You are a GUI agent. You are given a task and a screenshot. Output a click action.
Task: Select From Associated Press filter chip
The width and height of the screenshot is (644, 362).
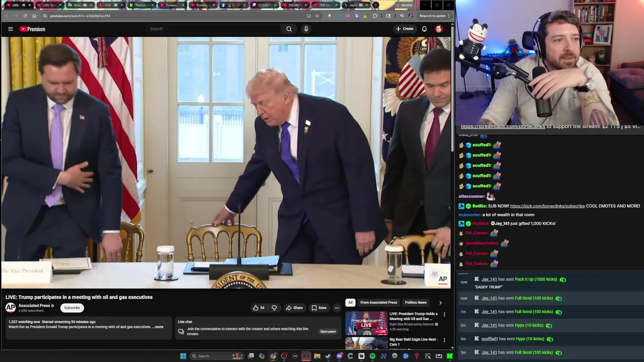click(x=378, y=302)
